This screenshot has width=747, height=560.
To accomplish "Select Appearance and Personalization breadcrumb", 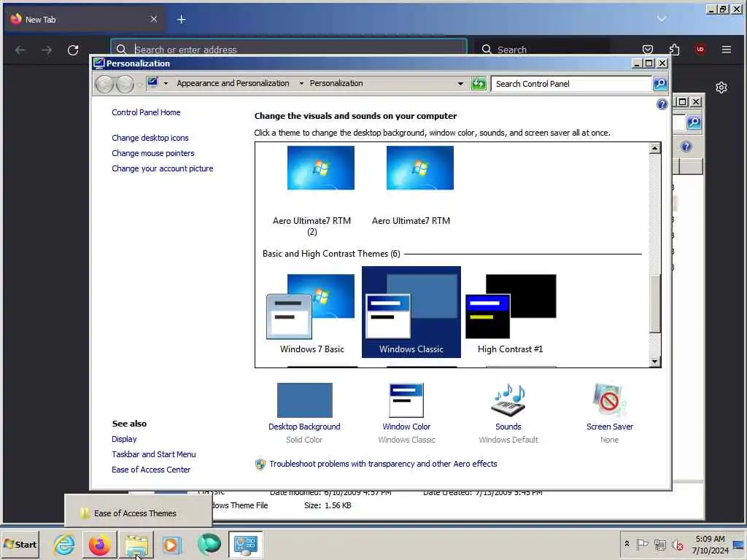I will click(x=233, y=83).
